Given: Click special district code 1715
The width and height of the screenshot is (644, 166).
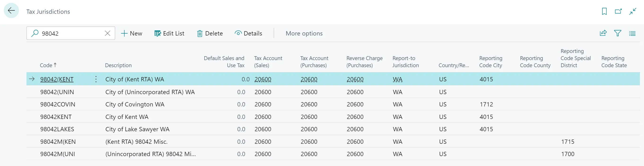Looking at the screenshot, I should pos(567,141).
